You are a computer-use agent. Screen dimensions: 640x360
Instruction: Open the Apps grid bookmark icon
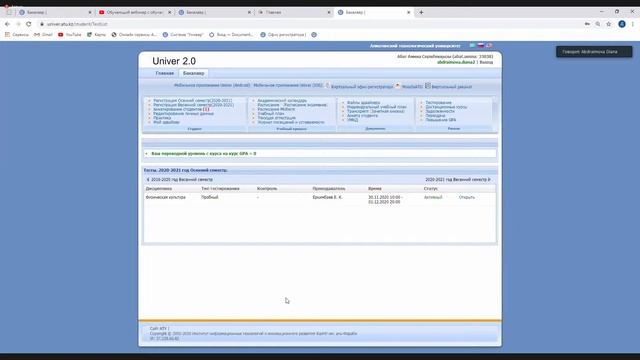(x=7, y=35)
